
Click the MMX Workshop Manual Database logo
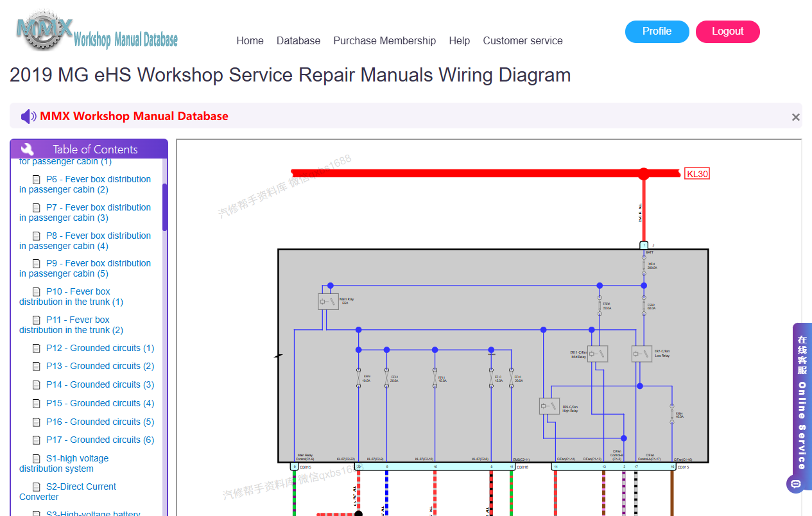(97, 31)
